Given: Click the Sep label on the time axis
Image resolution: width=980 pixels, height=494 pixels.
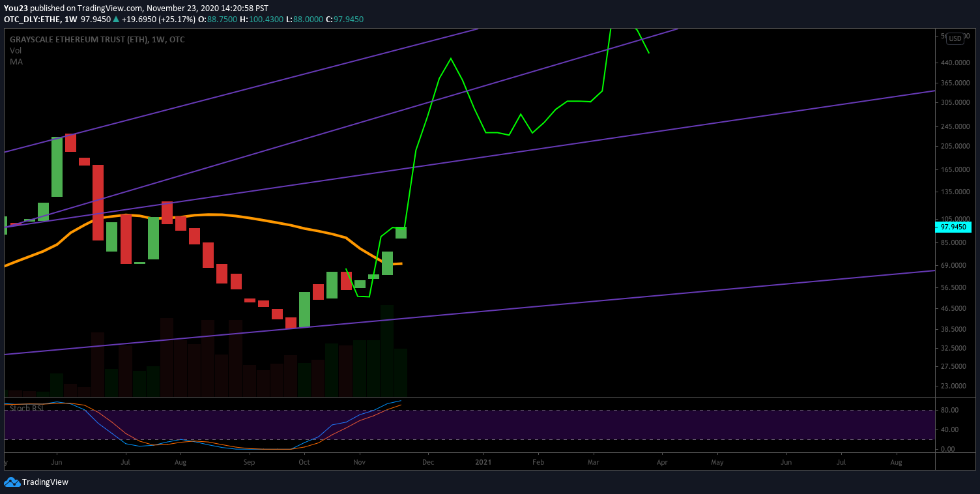Looking at the screenshot, I should pyautogui.click(x=249, y=462).
